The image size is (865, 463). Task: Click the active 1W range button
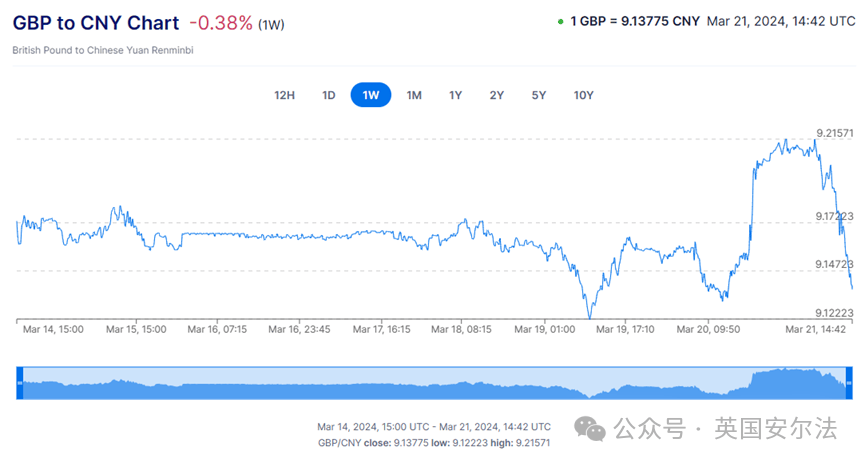pyautogui.click(x=371, y=95)
